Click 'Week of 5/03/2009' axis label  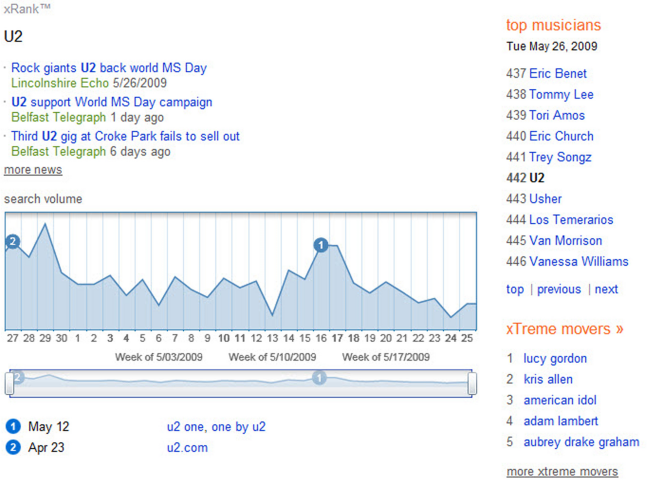[x=159, y=357]
